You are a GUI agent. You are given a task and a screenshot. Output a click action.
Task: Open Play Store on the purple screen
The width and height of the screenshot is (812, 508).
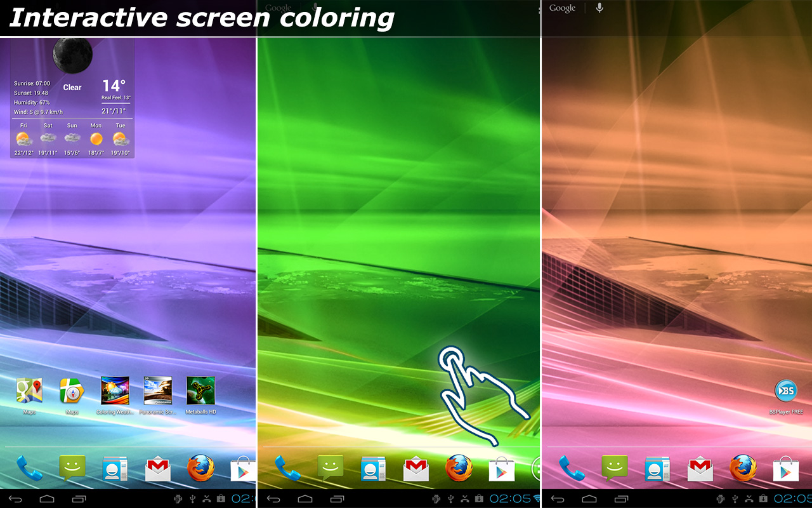243,469
